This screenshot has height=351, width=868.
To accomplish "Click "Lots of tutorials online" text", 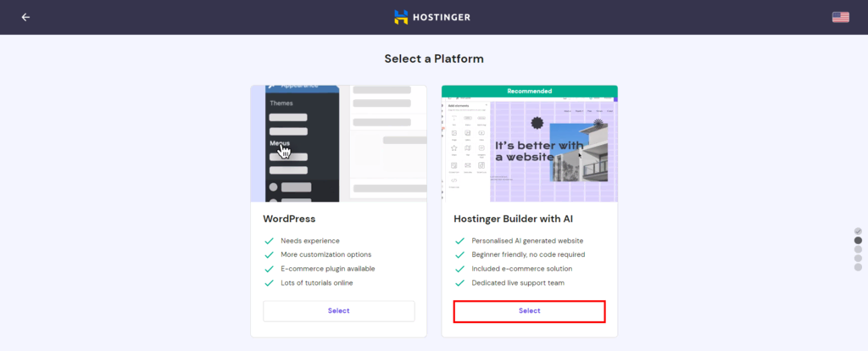I will pyautogui.click(x=317, y=283).
